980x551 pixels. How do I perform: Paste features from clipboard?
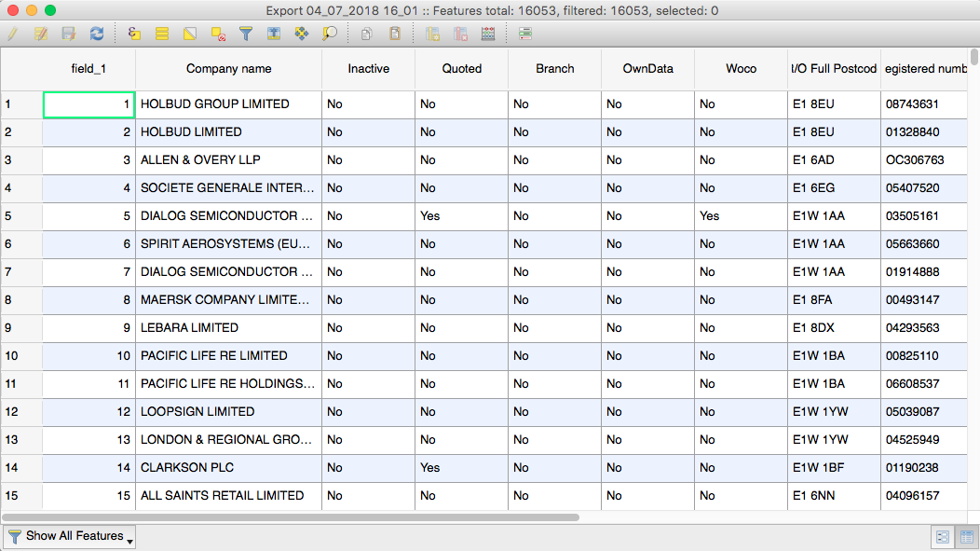(x=395, y=34)
